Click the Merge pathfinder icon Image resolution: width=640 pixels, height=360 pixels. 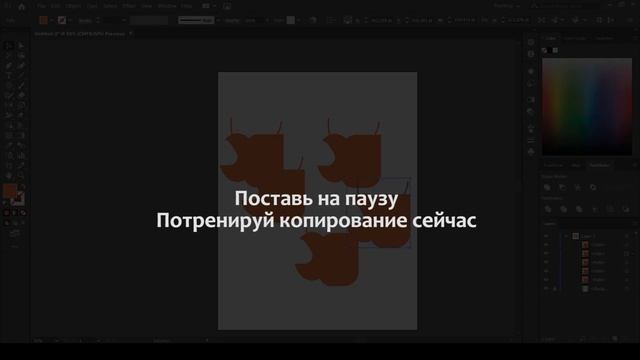(579, 209)
